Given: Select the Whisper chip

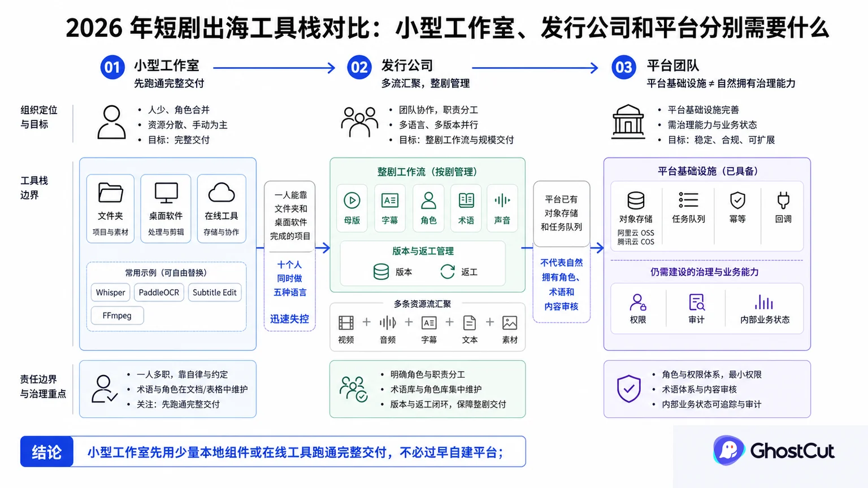Looking at the screenshot, I should point(110,293).
